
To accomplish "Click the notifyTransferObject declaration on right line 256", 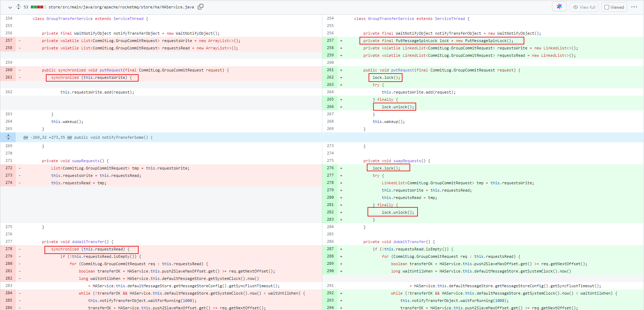I will (x=452, y=33).
